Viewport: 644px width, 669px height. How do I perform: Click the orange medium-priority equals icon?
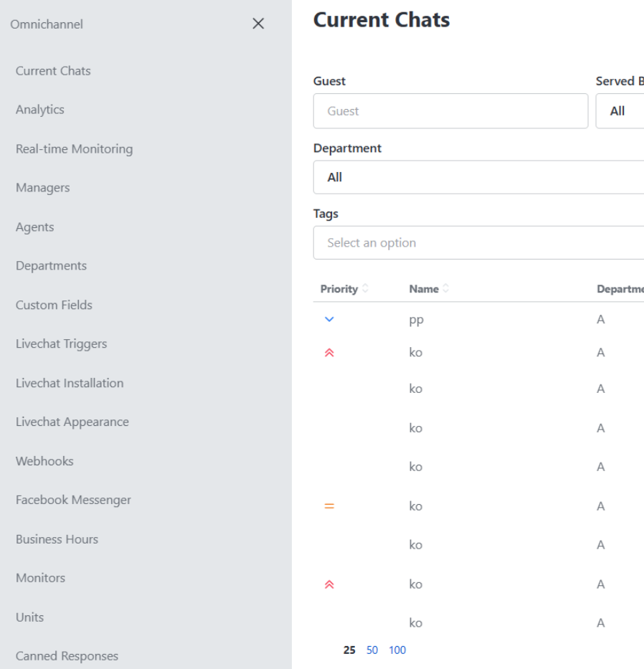[329, 506]
